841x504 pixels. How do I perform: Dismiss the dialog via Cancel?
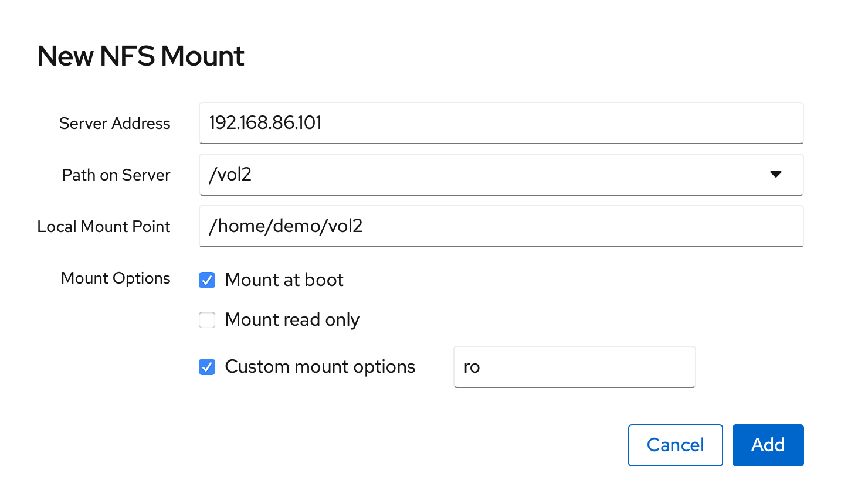point(675,445)
